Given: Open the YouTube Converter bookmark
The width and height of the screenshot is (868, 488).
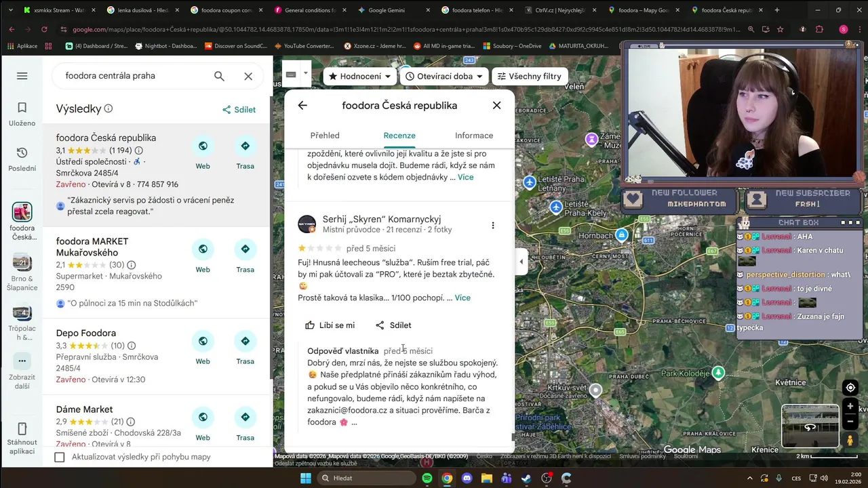Looking at the screenshot, I should pyautogui.click(x=303, y=45).
